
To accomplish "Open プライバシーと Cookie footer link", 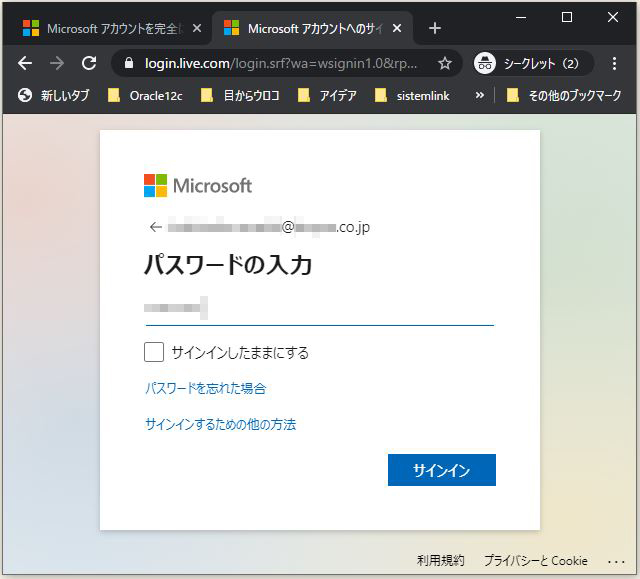I will coord(536,561).
